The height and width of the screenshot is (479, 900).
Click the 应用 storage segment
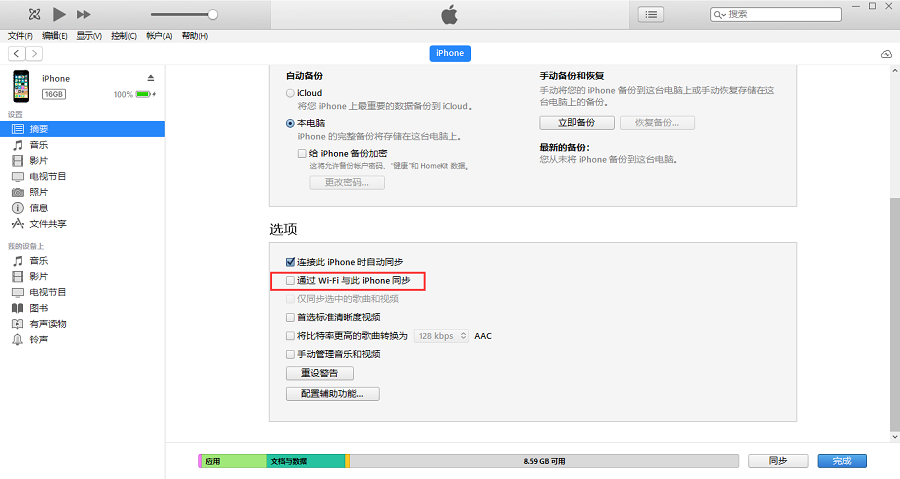click(234, 461)
